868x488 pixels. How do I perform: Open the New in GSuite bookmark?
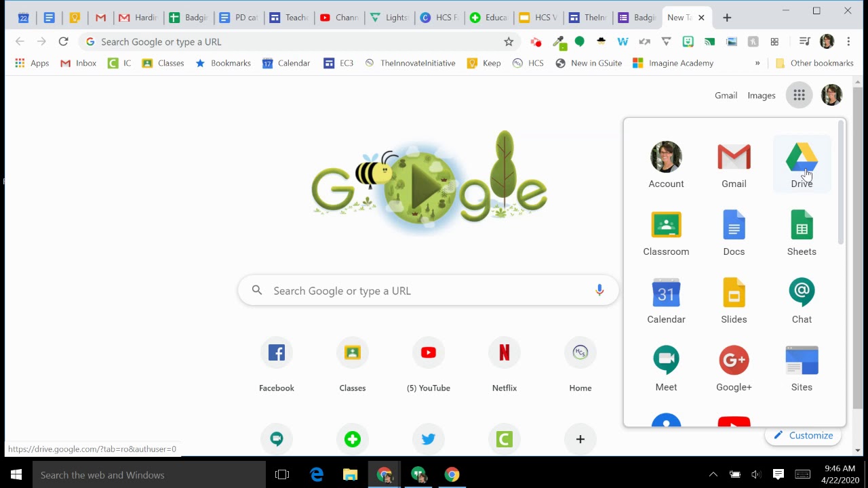coord(589,63)
